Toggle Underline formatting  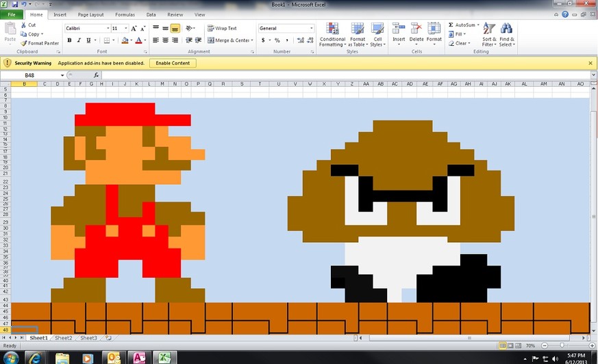point(88,40)
